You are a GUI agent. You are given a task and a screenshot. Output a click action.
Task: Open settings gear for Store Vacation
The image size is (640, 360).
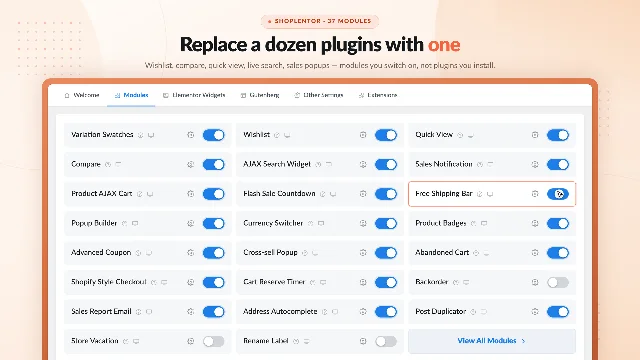(x=191, y=341)
